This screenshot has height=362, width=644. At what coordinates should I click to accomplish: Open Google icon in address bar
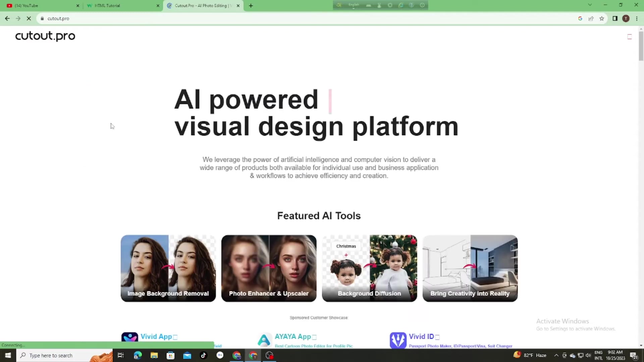click(x=580, y=18)
